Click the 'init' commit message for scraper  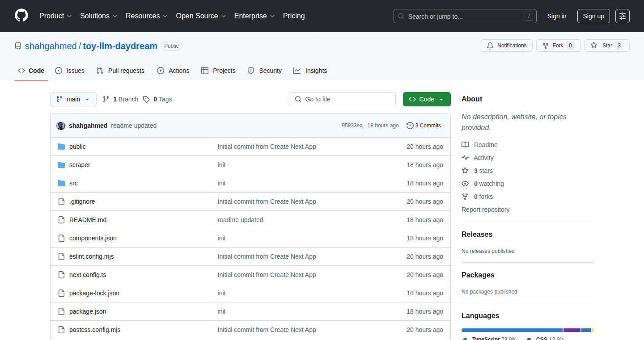[x=222, y=165]
